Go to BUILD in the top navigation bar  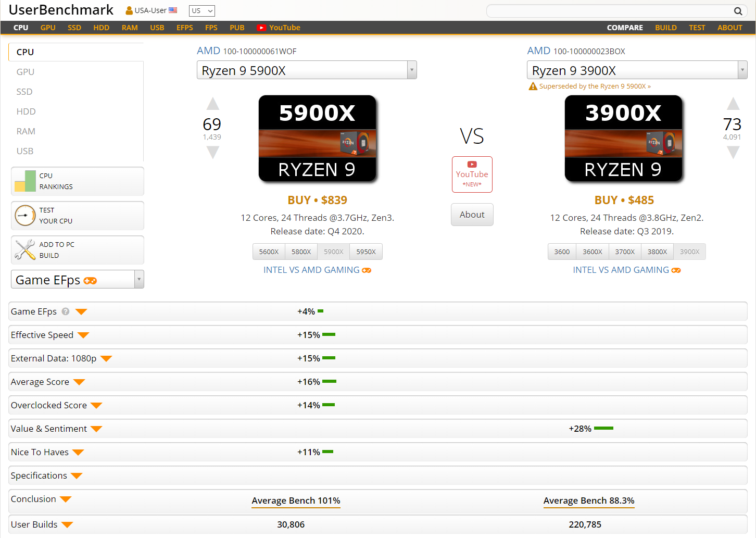666,28
